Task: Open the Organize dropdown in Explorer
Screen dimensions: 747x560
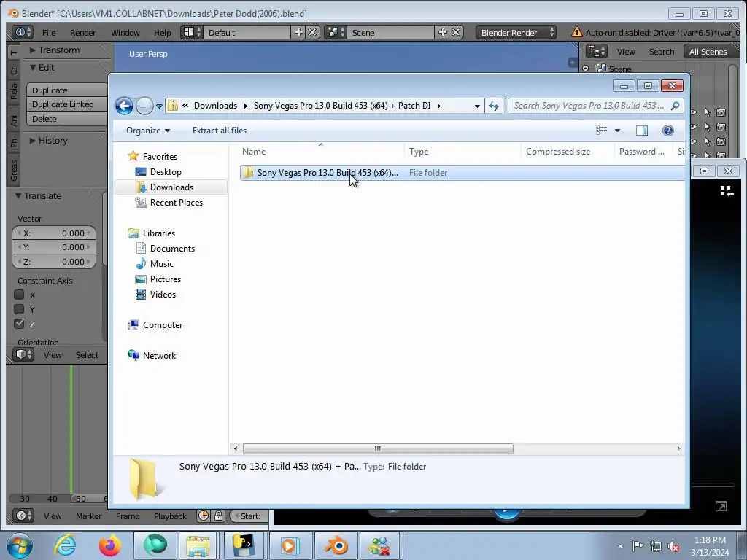Action: click(x=148, y=131)
